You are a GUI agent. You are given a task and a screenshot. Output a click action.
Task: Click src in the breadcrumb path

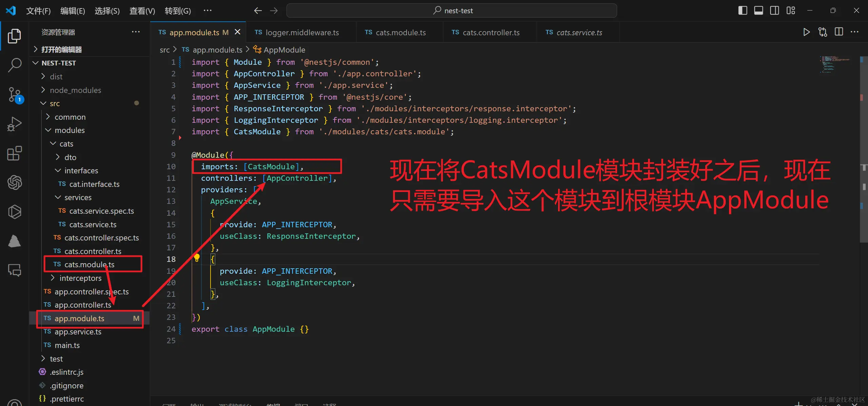point(164,50)
